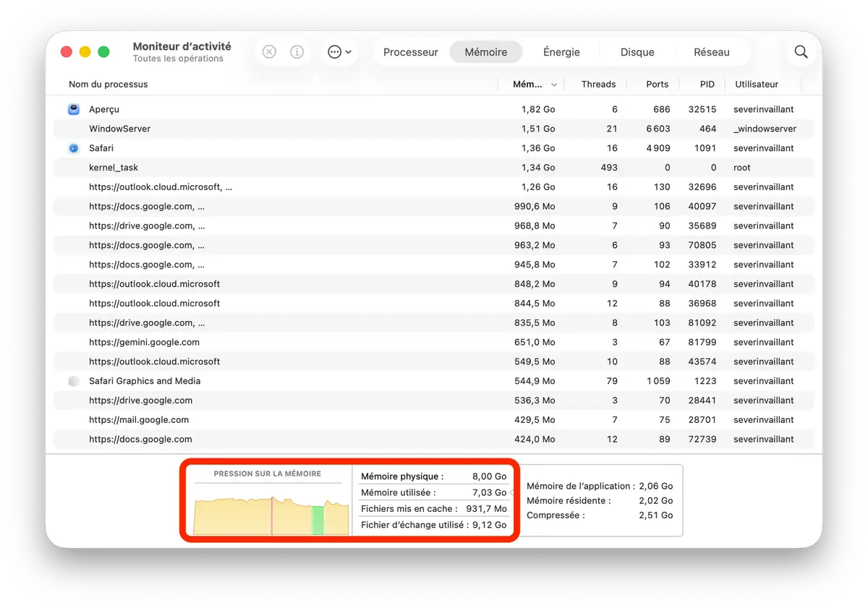Click the Fichier d'échange utilisé entry

[x=434, y=525]
